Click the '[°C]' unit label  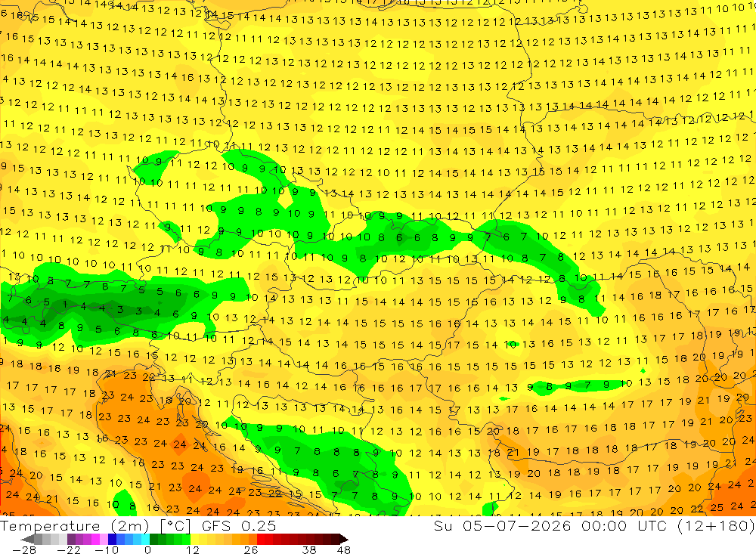176,525
